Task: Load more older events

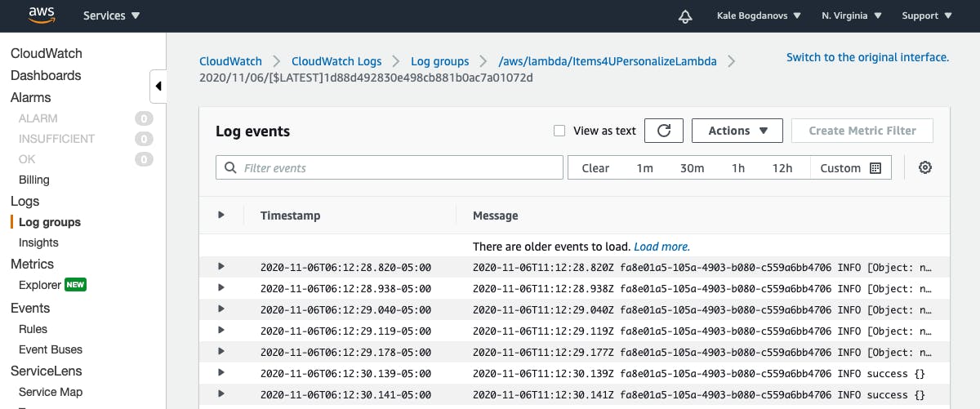Action: point(661,246)
